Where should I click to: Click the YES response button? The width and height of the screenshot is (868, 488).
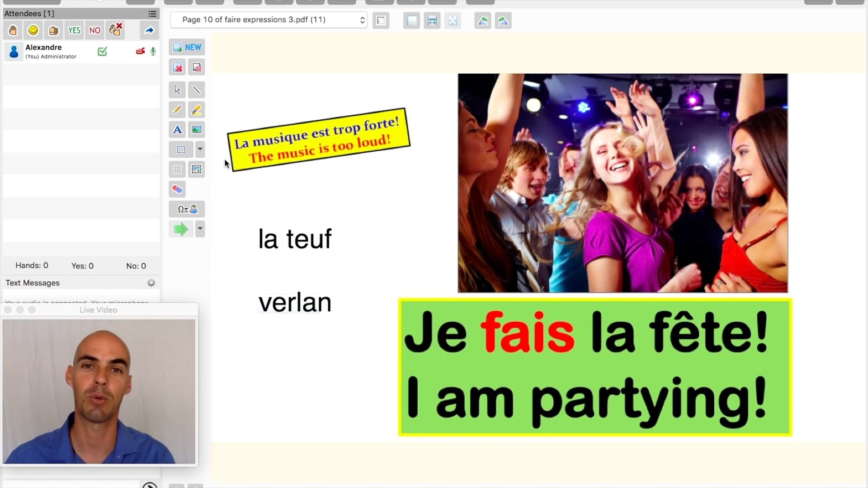pos(74,30)
